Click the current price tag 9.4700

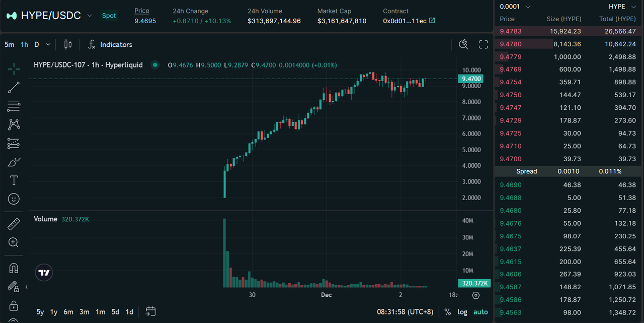pyautogui.click(x=471, y=79)
